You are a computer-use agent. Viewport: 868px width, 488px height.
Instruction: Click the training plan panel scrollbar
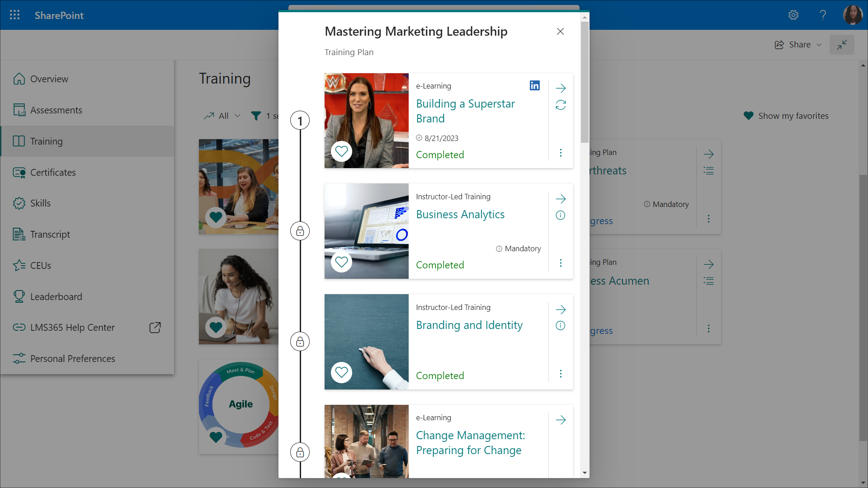pos(585,81)
